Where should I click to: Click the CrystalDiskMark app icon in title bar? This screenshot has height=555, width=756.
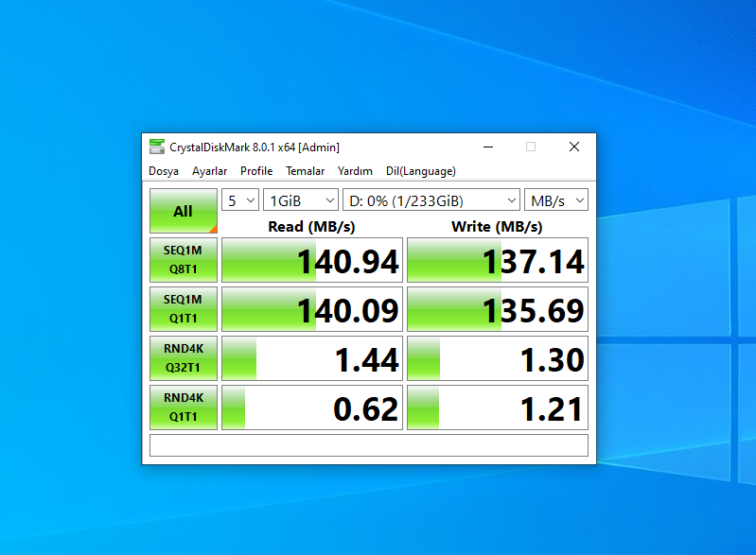(157, 147)
